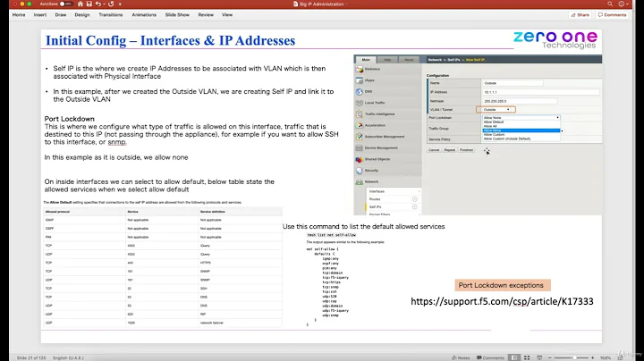Click Interfaces in Network submenu
Image resolution: width=644 pixels, height=361 pixels.
click(x=377, y=191)
